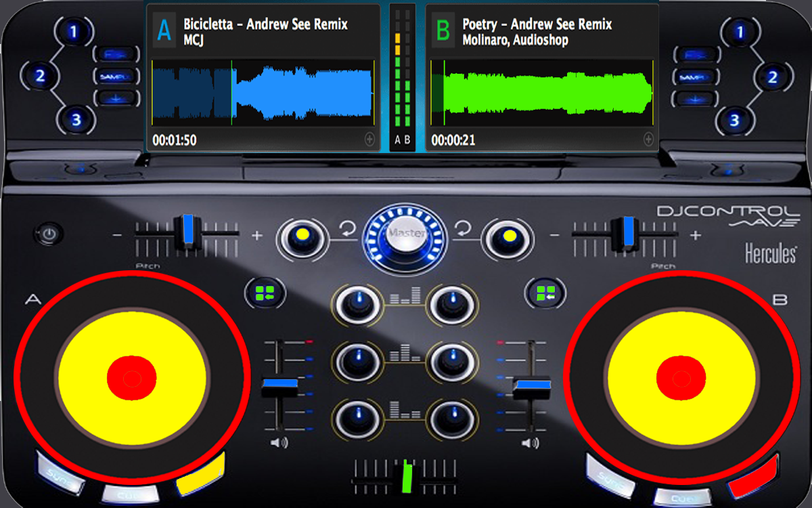Click pitch minus sign on deck B

coord(555,236)
